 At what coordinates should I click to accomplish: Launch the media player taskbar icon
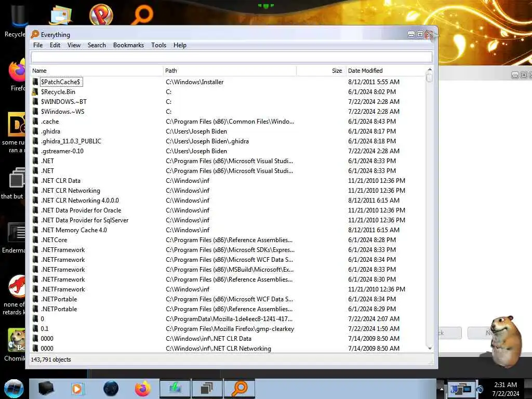tap(78, 389)
